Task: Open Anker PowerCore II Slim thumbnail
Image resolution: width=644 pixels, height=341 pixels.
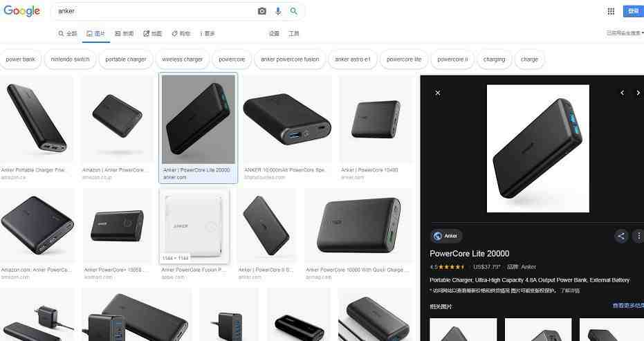Action: point(266,225)
